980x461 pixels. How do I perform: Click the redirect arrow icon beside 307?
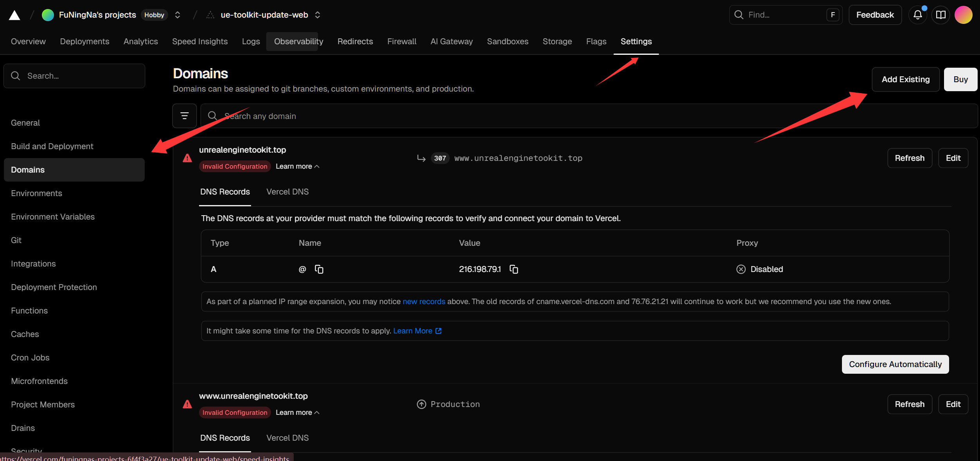(421, 158)
